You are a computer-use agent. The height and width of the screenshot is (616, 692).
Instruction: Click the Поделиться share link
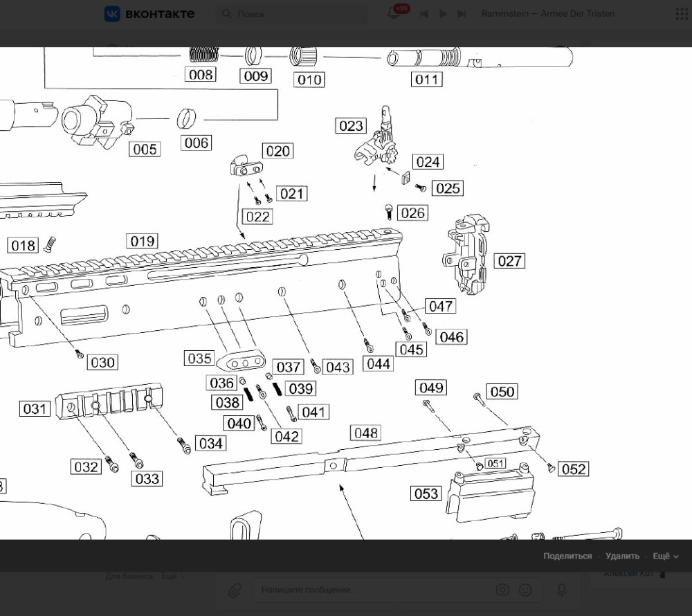click(567, 556)
